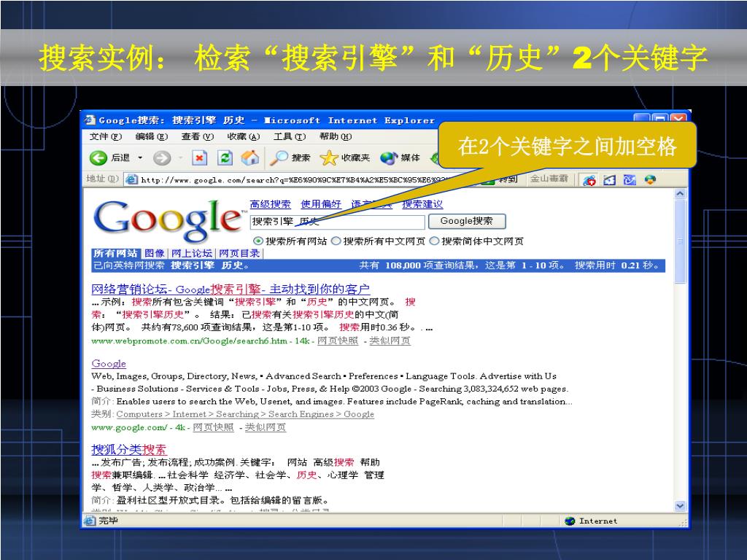Open 类似网页 for the www.google.com result
This screenshot has height=560, width=747.
click(x=266, y=427)
